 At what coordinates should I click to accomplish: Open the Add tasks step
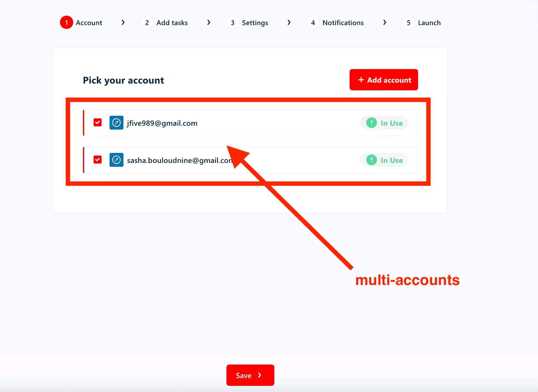click(x=172, y=22)
